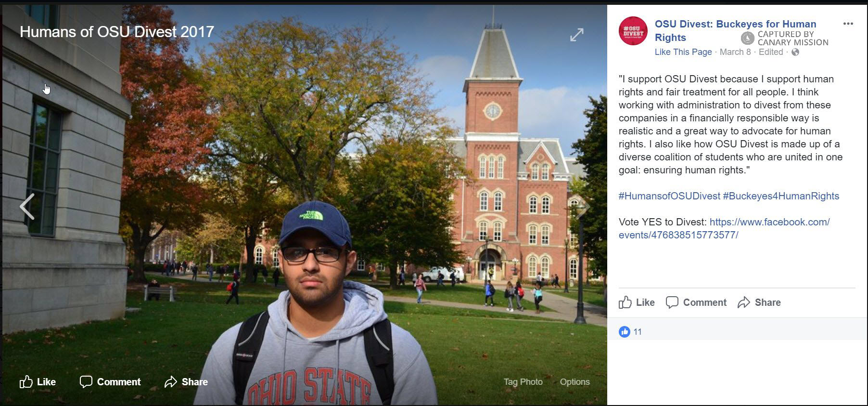View the 11 people who liked this

pyautogui.click(x=638, y=332)
